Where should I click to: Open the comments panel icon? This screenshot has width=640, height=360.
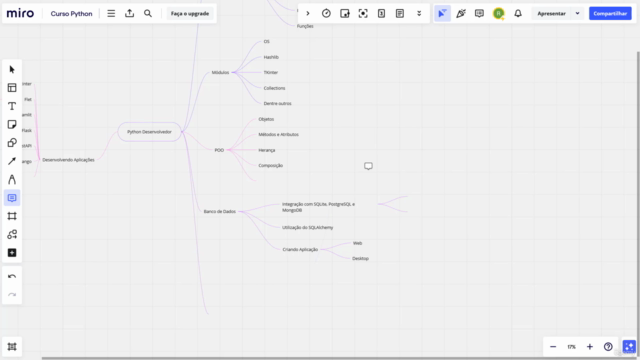479,13
